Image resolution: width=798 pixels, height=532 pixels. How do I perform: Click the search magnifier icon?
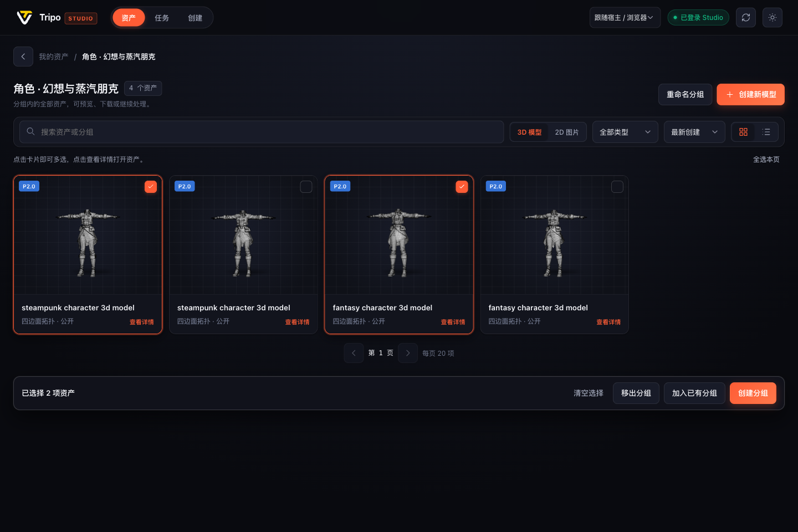click(31, 131)
